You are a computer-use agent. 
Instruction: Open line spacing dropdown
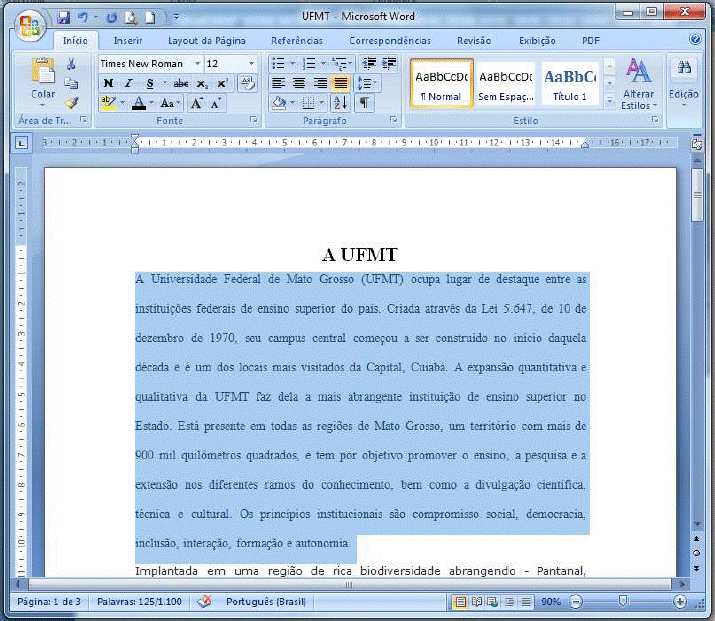(x=368, y=83)
